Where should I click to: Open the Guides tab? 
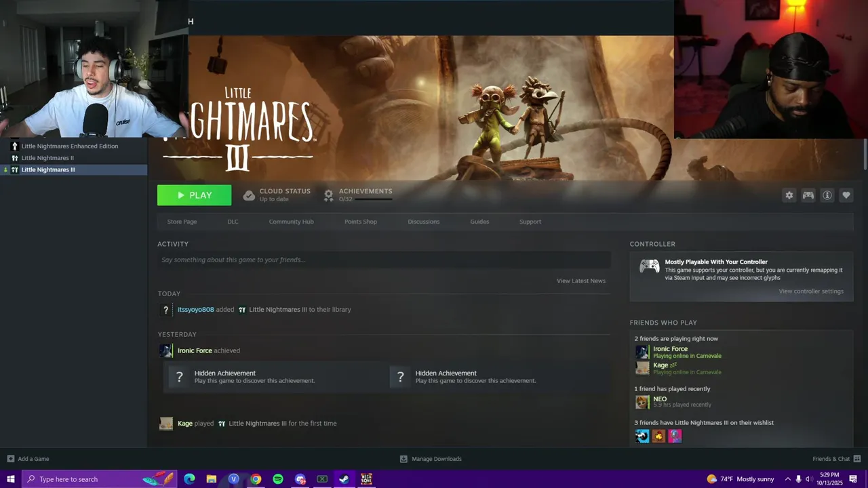coord(479,222)
